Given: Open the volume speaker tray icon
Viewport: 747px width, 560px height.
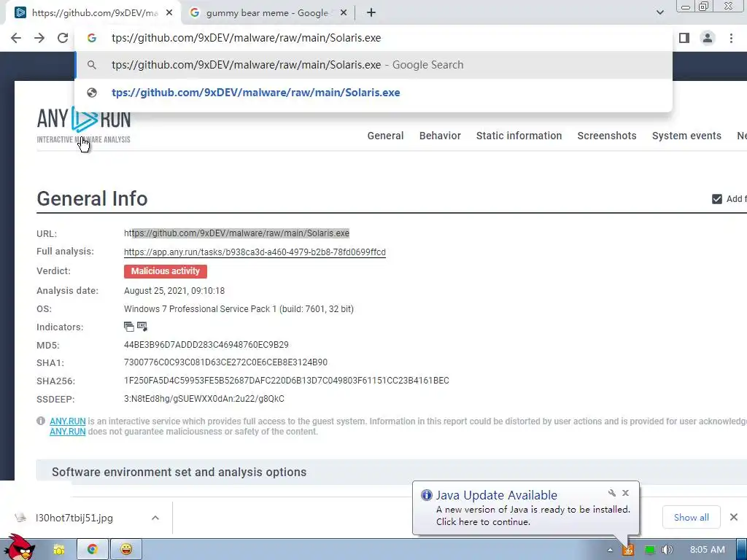Looking at the screenshot, I should pos(667,550).
